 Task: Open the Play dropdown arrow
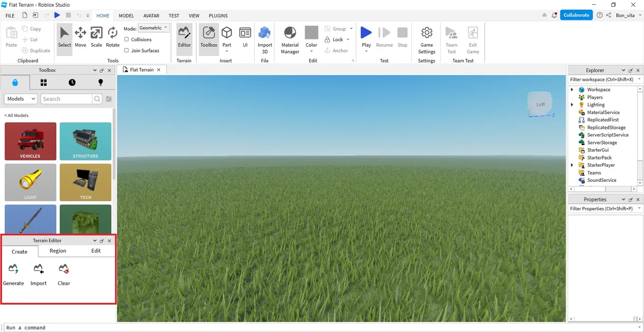366,51
